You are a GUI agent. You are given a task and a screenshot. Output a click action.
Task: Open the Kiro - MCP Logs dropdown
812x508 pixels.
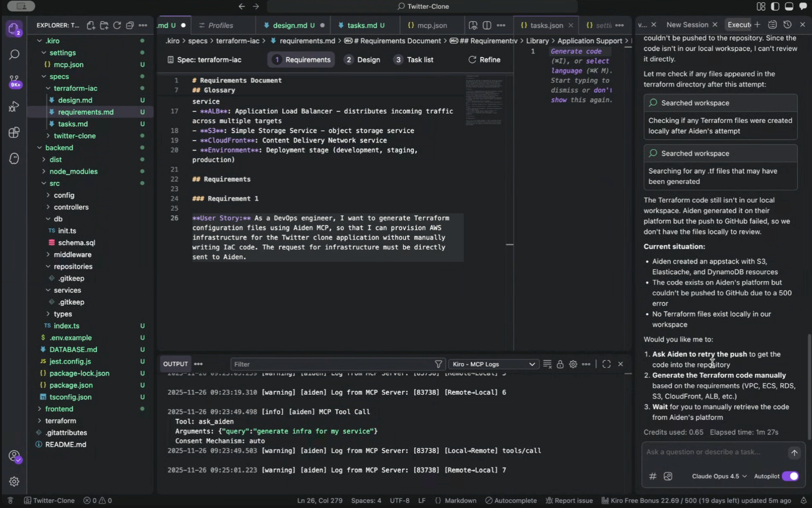click(x=493, y=364)
